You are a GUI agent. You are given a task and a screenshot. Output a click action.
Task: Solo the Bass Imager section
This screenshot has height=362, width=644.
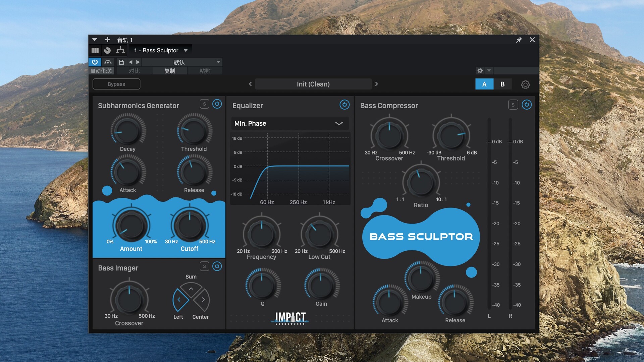pyautogui.click(x=204, y=266)
